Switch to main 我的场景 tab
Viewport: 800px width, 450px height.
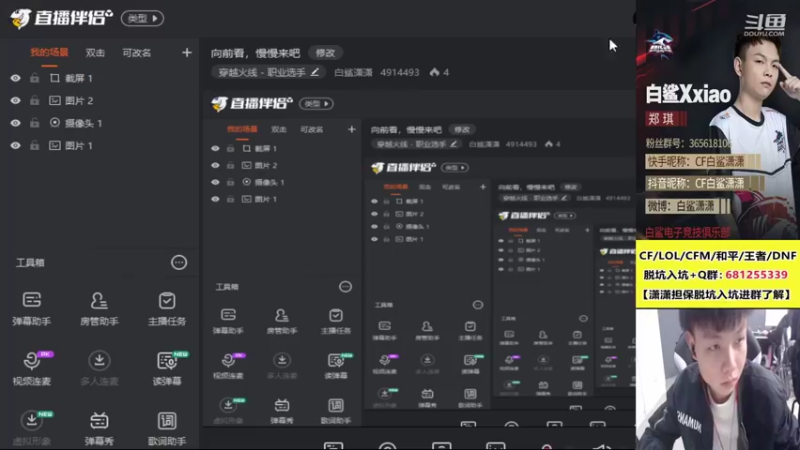pyautogui.click(x=49, y=53)
